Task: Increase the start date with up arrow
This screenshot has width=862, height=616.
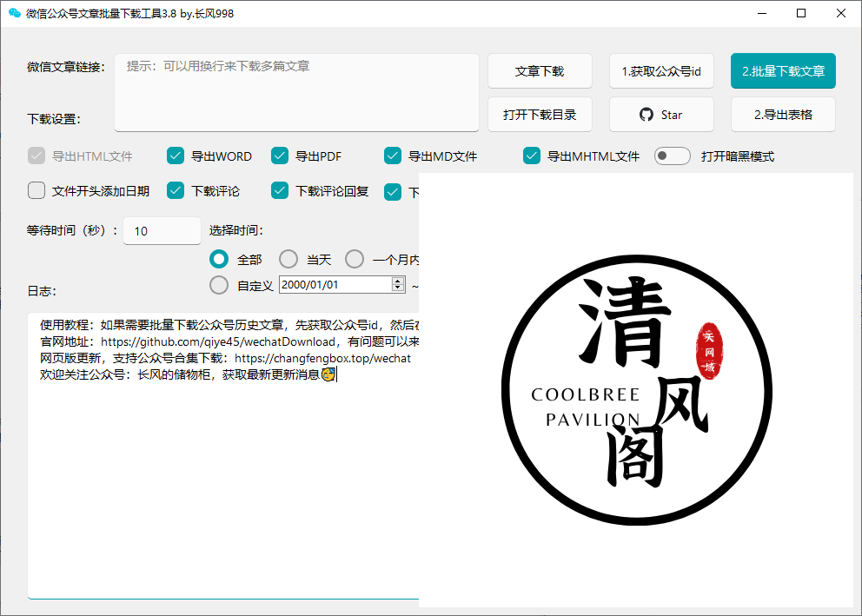Action: (398, 281)
